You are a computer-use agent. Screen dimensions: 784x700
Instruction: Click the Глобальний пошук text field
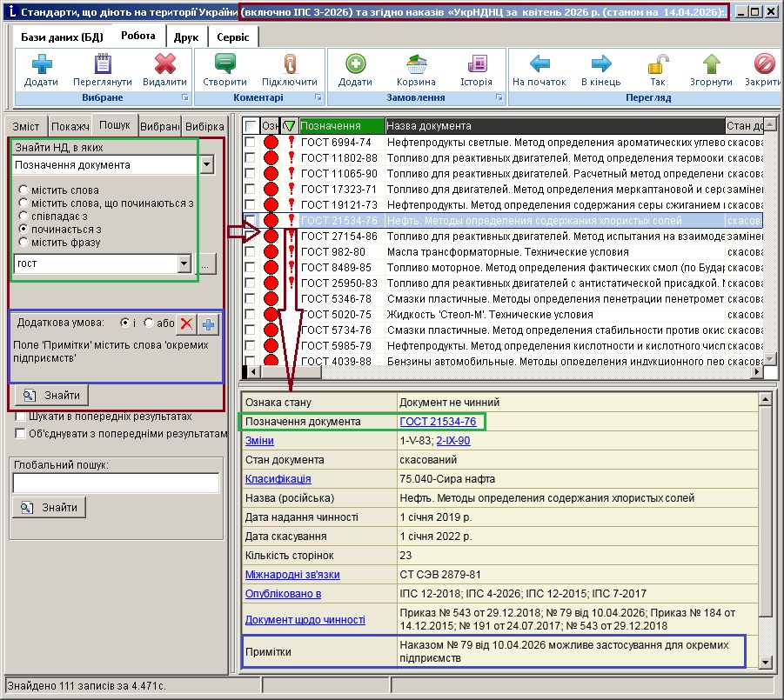[116, 483]
